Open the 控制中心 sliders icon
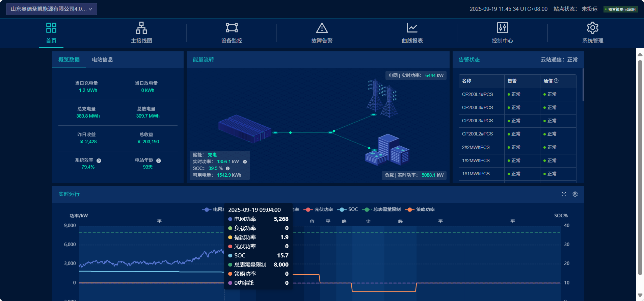 [502, 28]
